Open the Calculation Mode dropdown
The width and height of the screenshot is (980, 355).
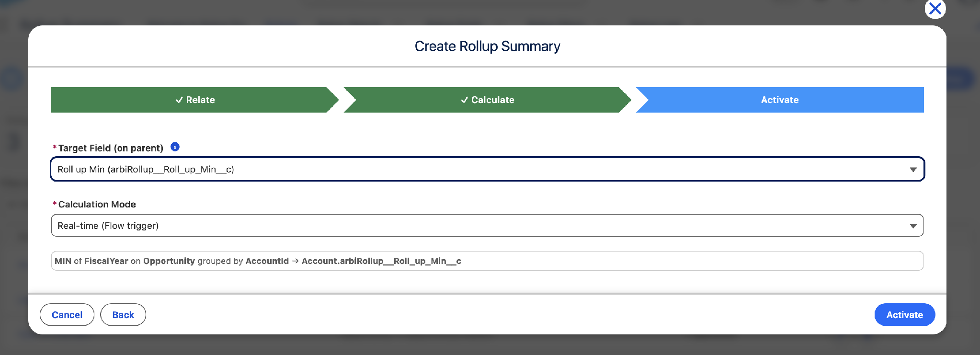pos(487,226)
